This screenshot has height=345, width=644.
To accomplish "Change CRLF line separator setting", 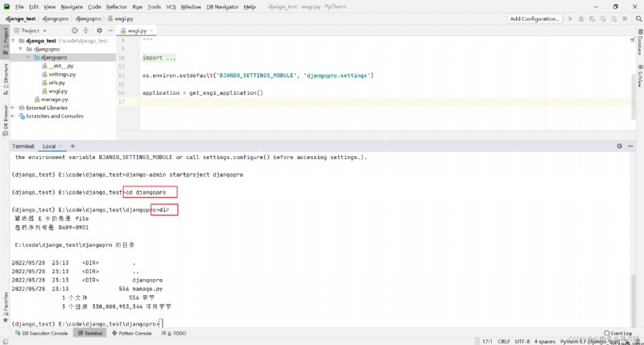I will tap(504, 341).
